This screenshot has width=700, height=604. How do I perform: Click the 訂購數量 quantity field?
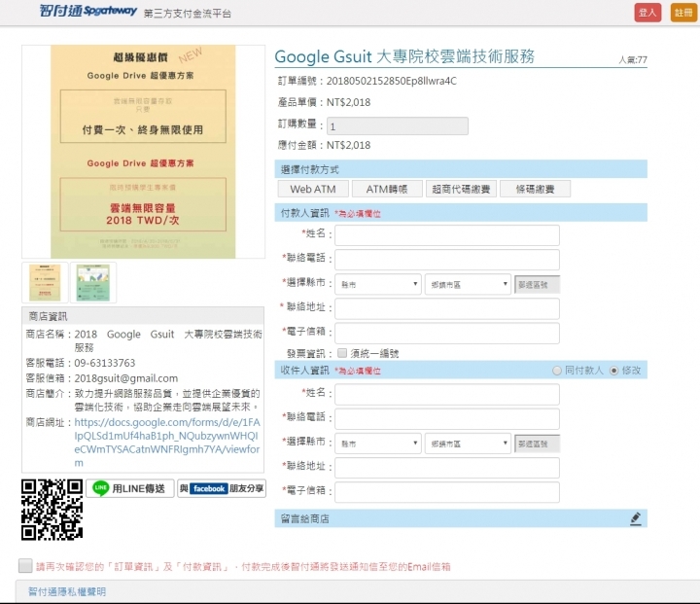(398, 126)
